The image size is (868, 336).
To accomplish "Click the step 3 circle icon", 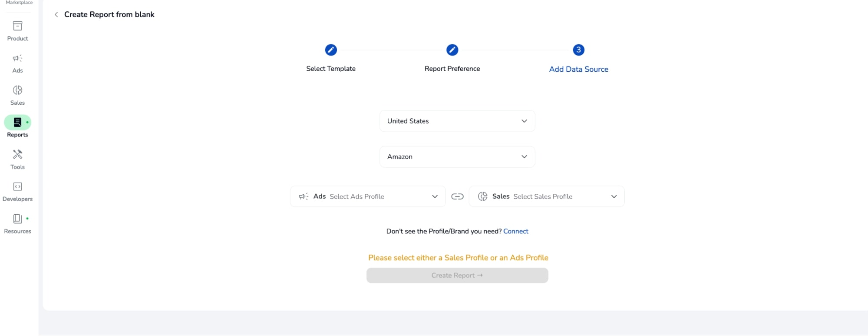I will (578, 50).
